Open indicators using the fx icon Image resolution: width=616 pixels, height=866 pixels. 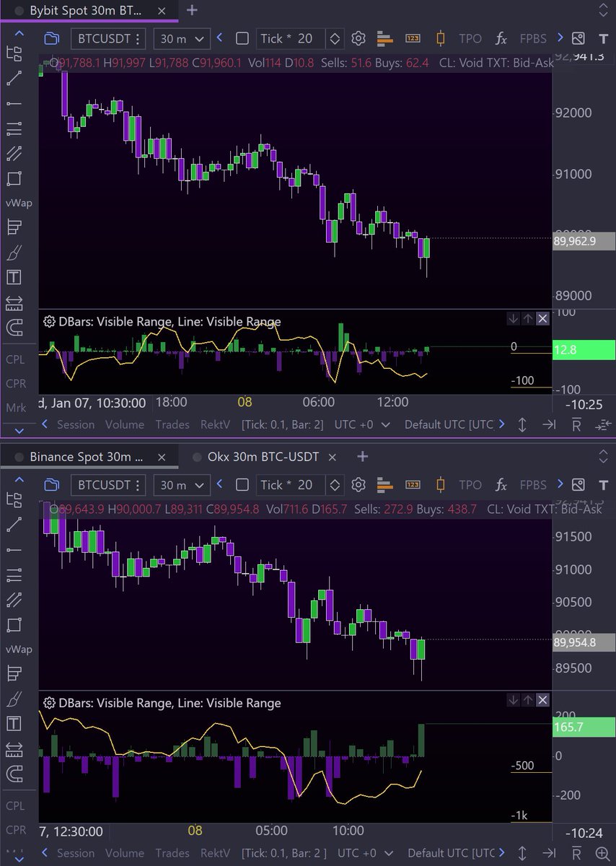501,39
